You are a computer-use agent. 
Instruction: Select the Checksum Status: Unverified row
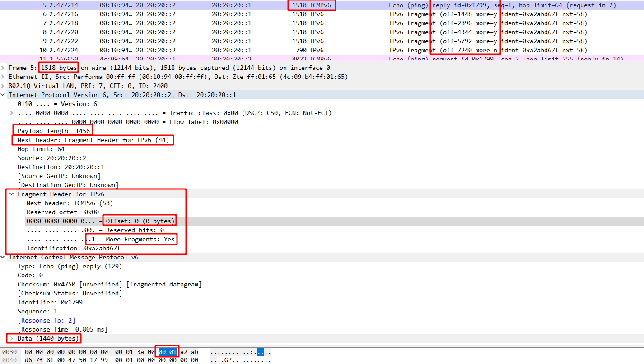pos(70,293)
